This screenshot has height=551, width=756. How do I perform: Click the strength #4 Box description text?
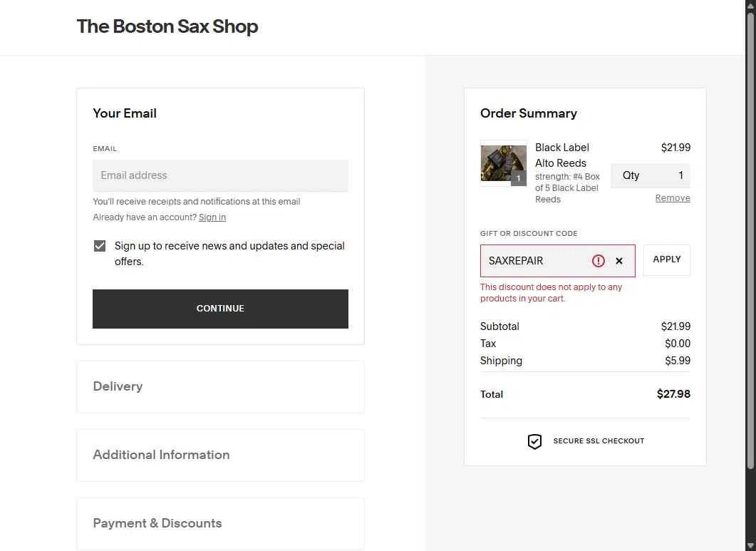click(567, 188)
